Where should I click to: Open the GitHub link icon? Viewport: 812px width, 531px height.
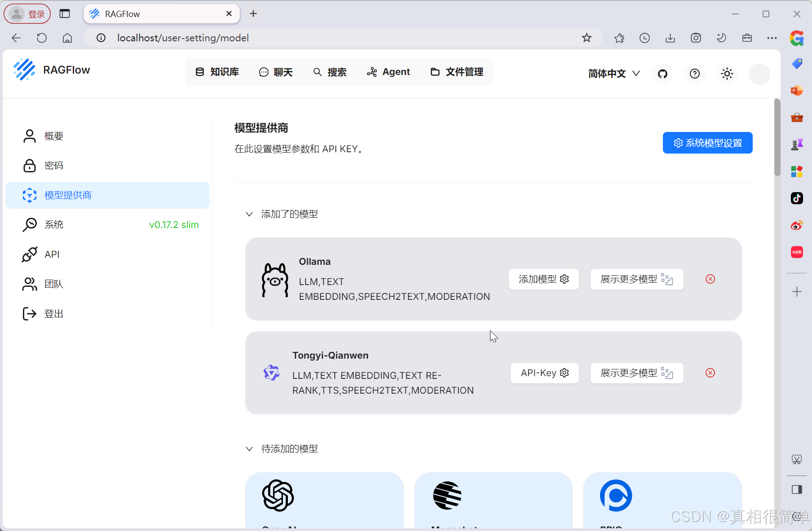point(662,74)
